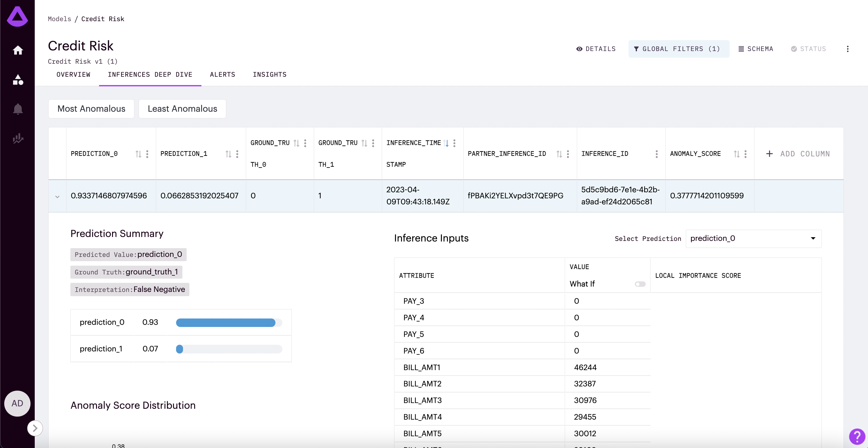Click ADD COLUMN in table header
The image size is (868, 448).
[798, 154]
